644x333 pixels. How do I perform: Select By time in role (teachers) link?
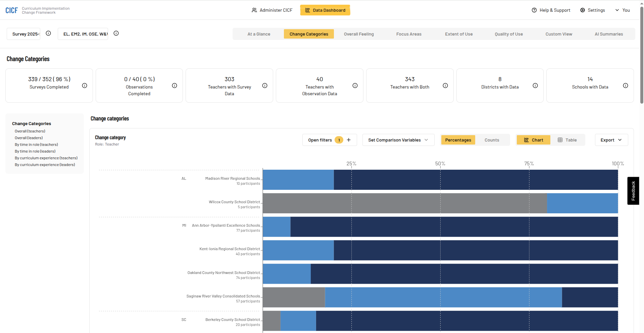(x=36, y=144)
